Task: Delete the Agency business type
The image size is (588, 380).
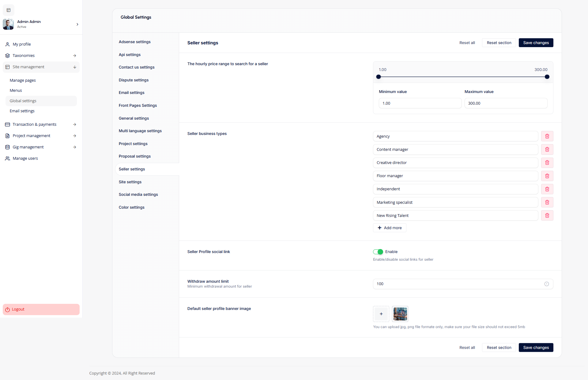Action: click(x=547, y=136)
